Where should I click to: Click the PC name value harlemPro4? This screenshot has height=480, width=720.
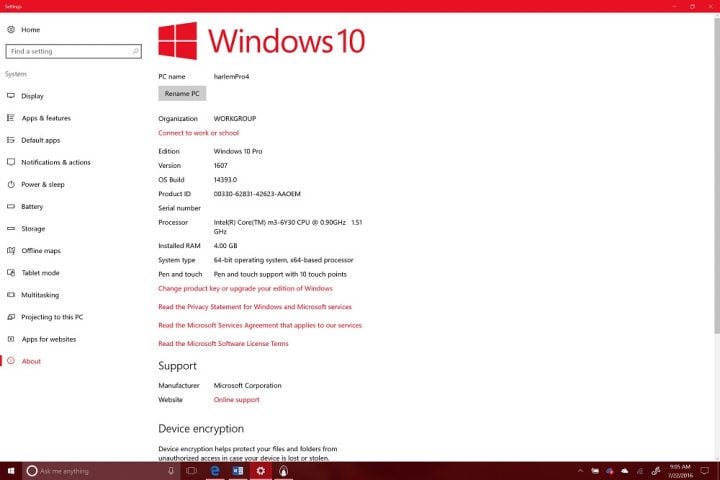pyautogui.click(x=231, y=76)
